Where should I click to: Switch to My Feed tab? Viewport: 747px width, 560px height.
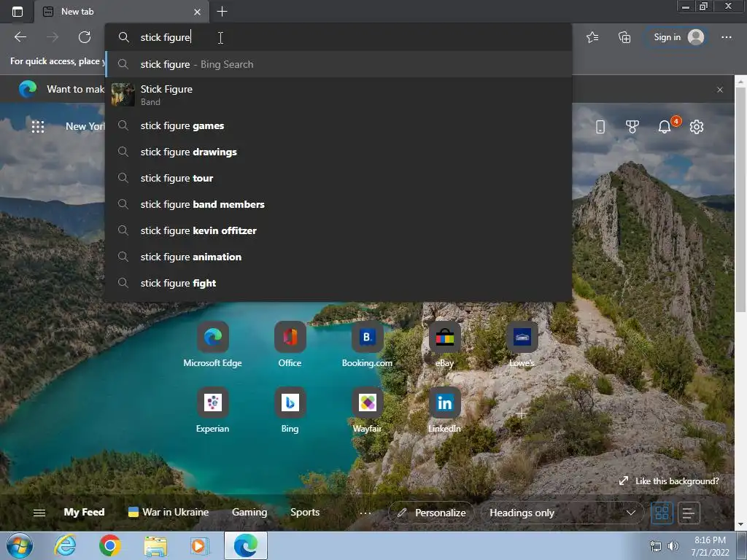[85, 513]
